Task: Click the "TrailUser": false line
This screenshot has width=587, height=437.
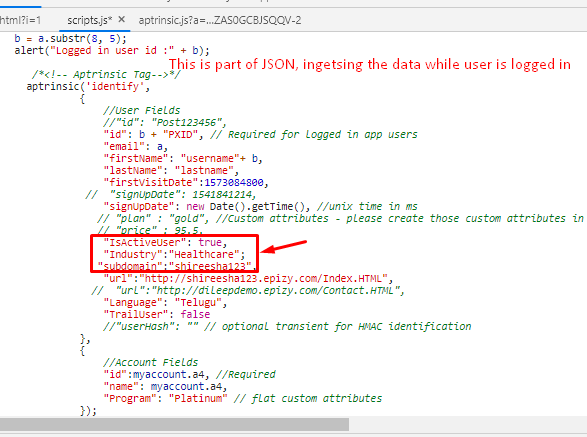Action: tap(156, 314)
